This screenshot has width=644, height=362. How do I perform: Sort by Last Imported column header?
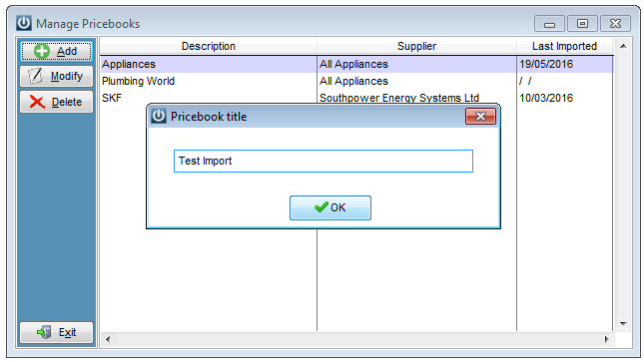564,46
